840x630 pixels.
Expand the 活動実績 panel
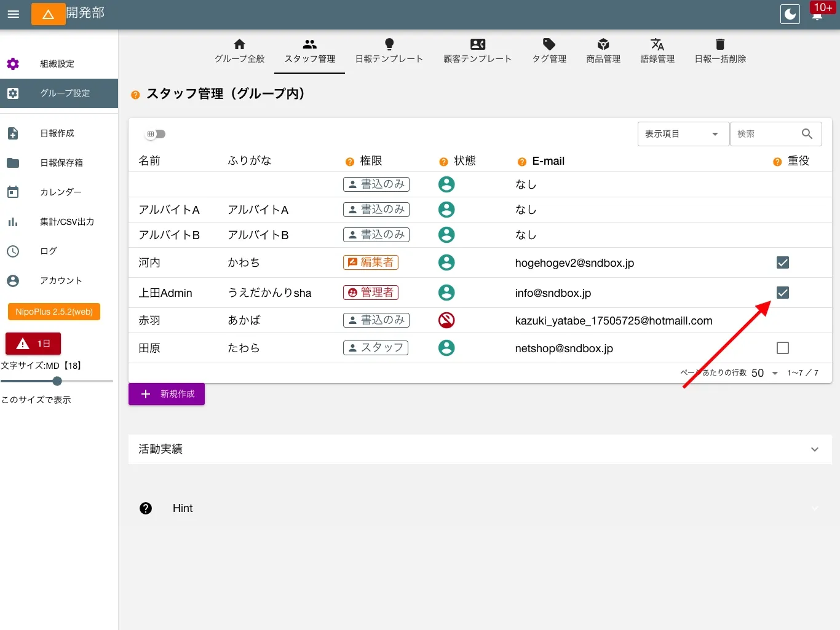(480, 449)
